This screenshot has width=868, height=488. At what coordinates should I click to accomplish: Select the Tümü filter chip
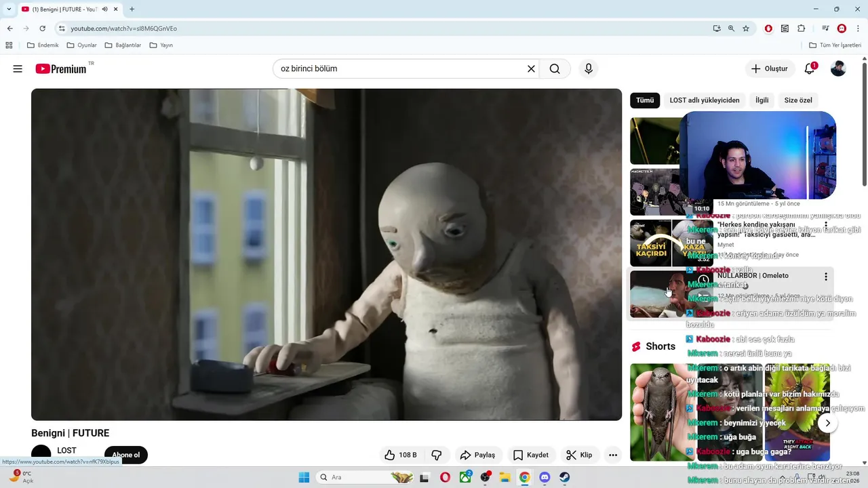click(645, 100)
